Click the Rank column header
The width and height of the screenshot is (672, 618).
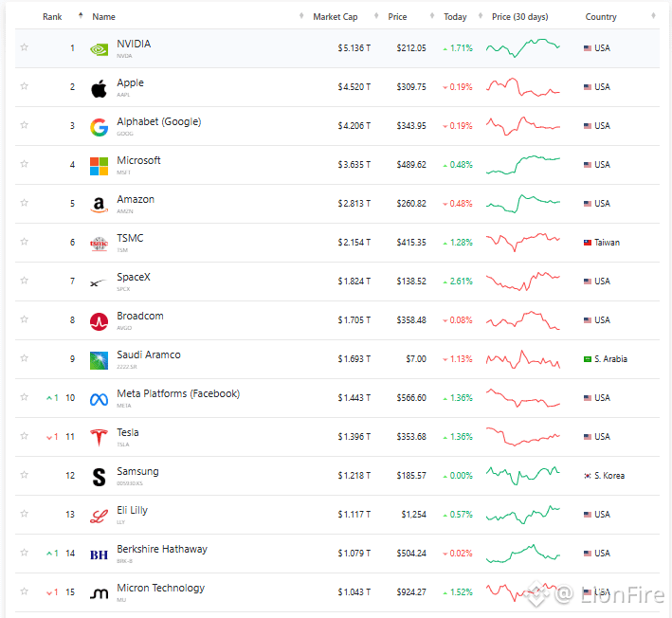[x=52, y=17]
